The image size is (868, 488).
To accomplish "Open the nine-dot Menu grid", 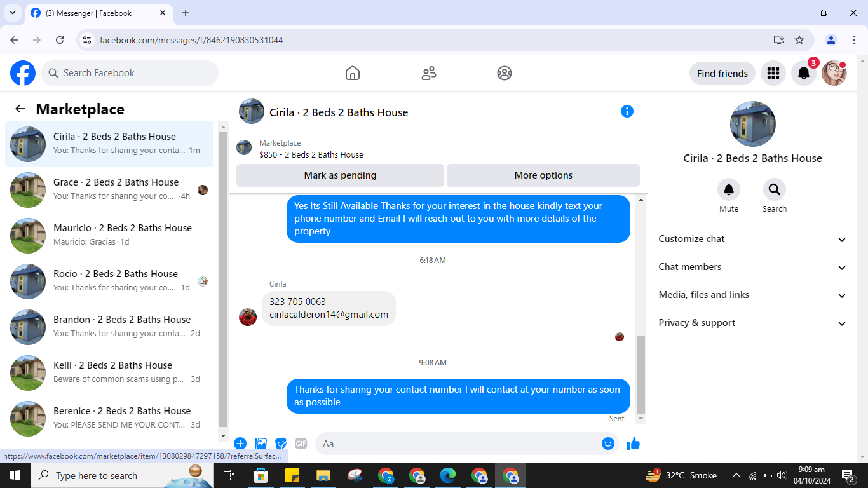I will tap(773, 73).
